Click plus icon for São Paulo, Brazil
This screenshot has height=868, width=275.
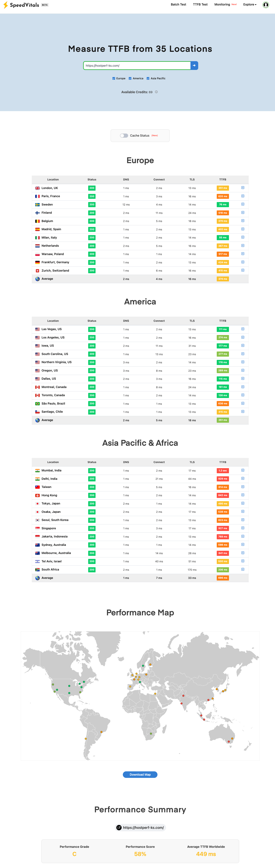coord(243,403)
